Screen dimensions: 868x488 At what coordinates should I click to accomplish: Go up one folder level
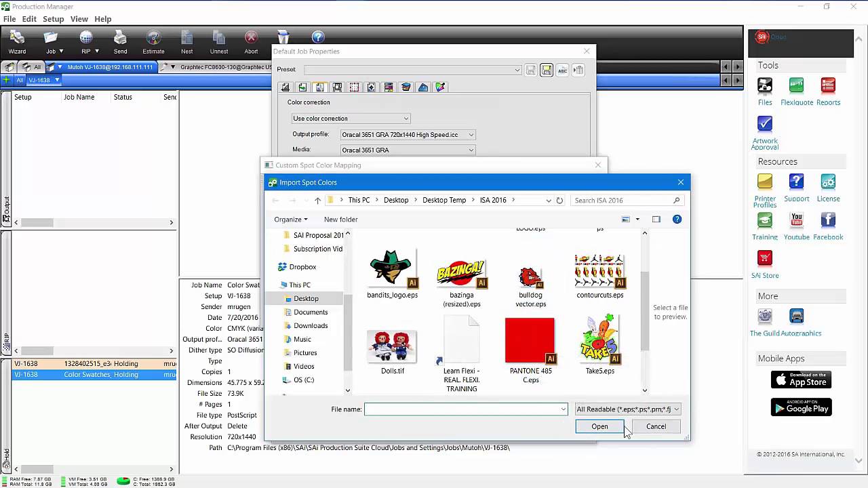pos(317,201)
